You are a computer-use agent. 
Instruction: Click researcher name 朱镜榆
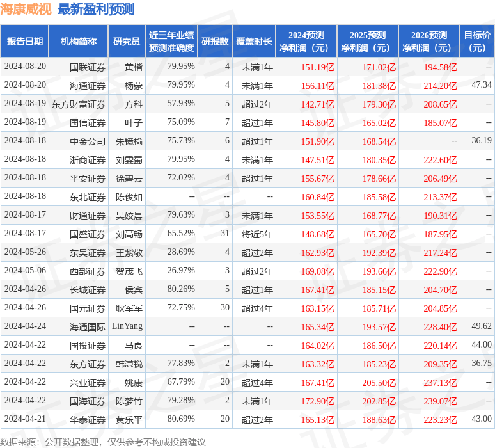coord(129,141)
